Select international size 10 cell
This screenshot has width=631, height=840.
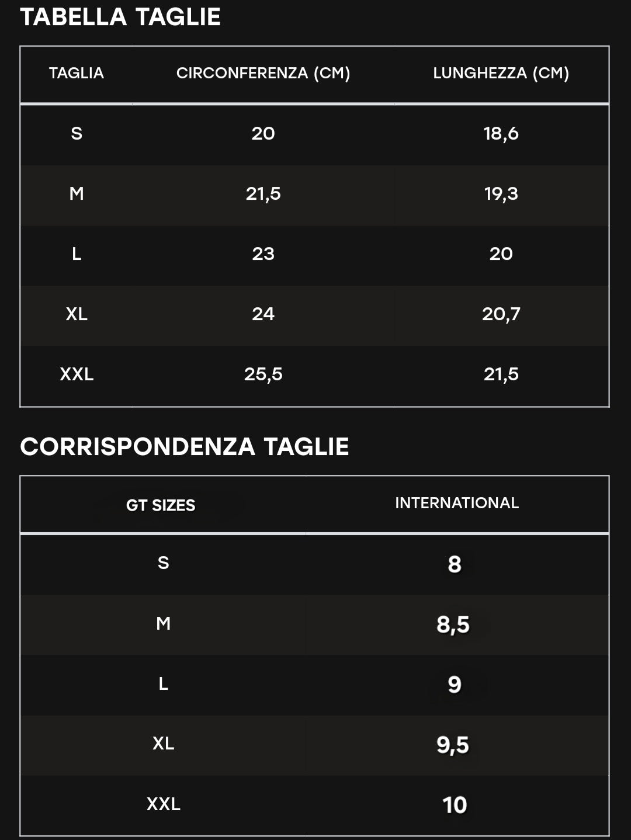(455, 805)
